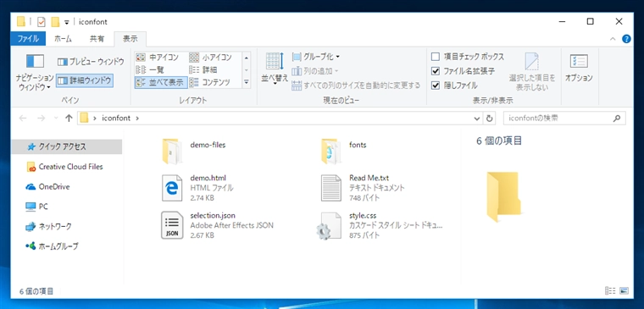Open the Sort by (並べ替え) menu

[x=275, y=68]
